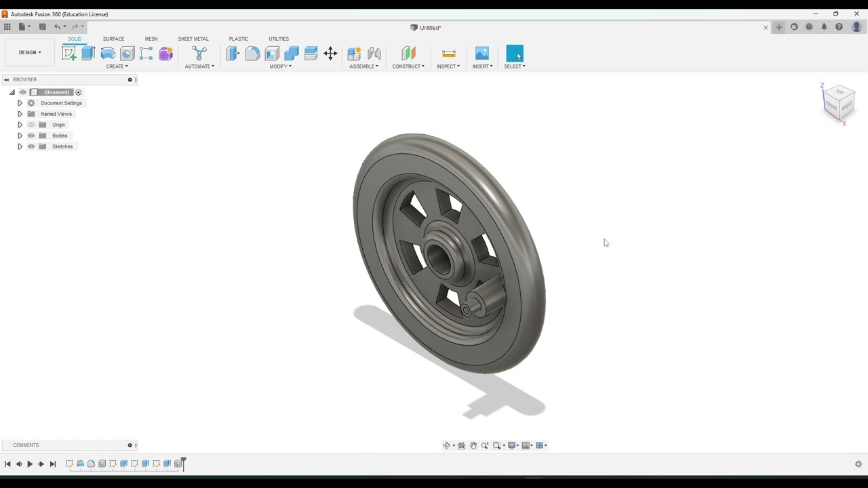868x488 pixels.
Task: Switch to the Plastic tab
Action: coord(239,39)
